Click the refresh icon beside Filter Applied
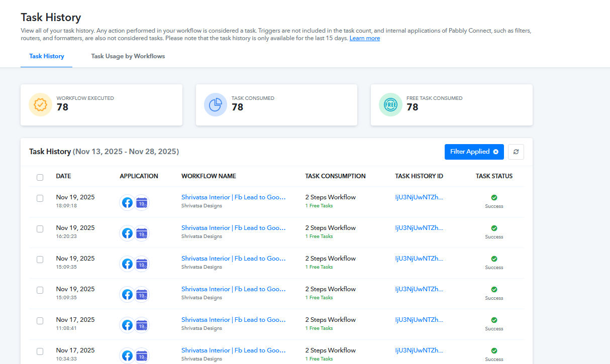Screen dimensions: 610x364 tap(516, 152)
